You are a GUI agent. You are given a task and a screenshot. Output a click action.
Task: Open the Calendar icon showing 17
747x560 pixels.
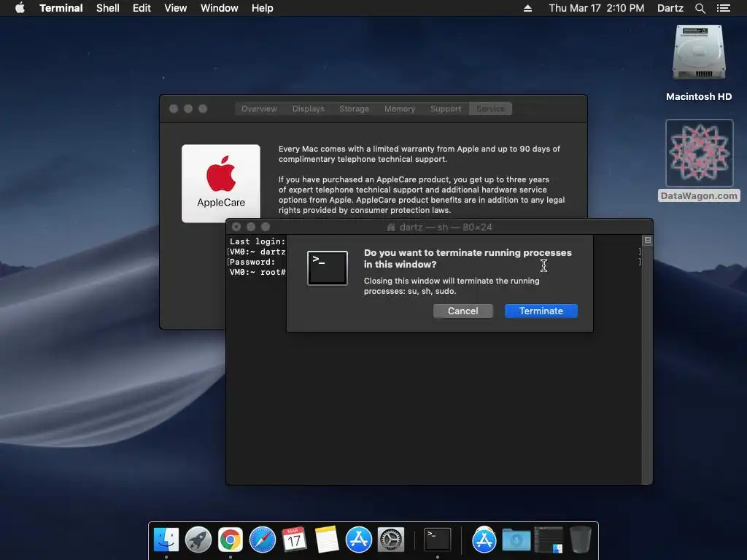295,540
